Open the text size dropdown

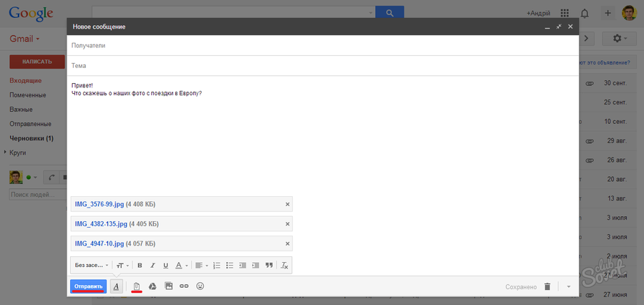point(122,265)
